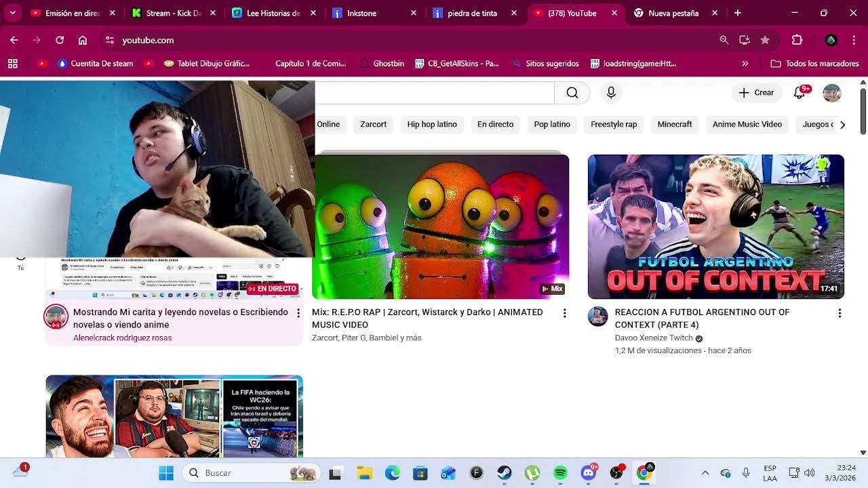The image size is (868, 488).
Task: Go to the browser home page
Action: point(82,40)
